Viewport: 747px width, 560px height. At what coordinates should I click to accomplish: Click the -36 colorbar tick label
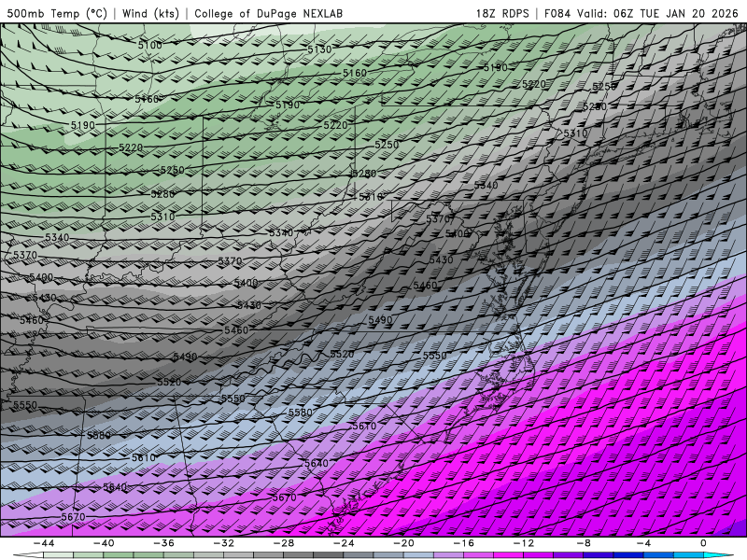pyautogui.click(x=163, y=543)
